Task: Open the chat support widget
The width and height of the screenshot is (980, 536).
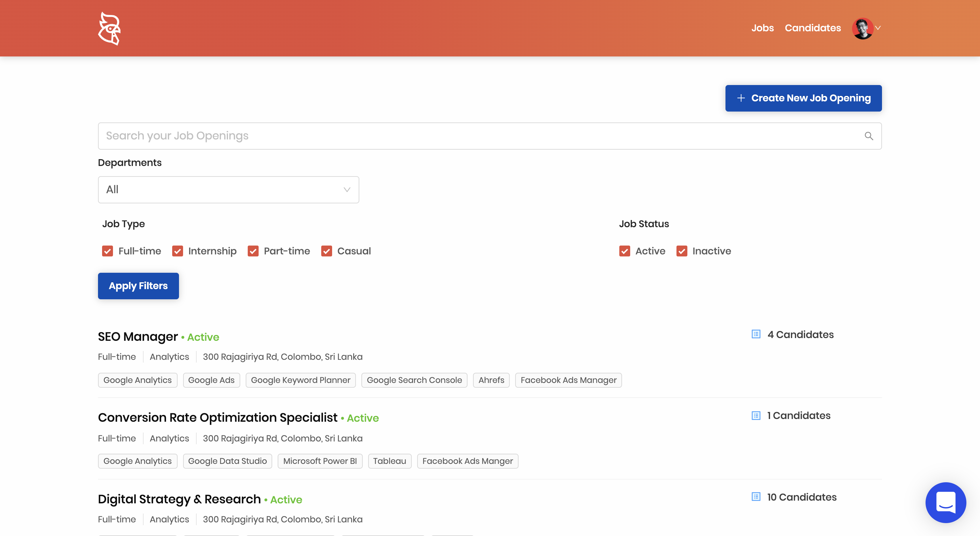Action: coord(945,502)
